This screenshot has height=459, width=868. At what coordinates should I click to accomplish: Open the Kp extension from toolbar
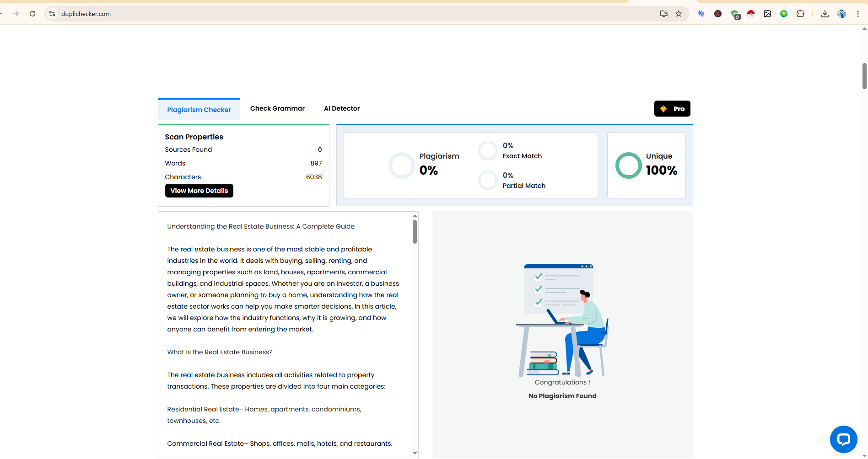(701, 14)
